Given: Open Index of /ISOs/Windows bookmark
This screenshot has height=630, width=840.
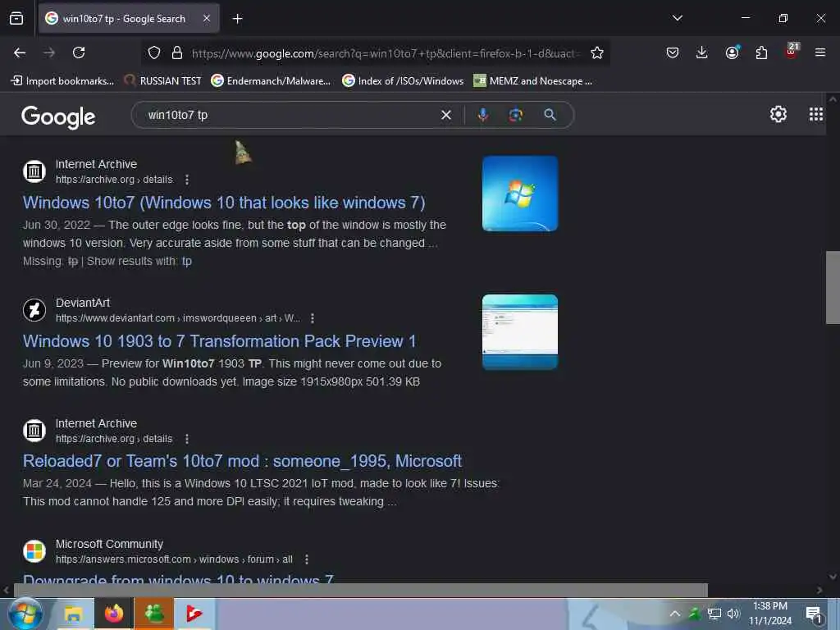Looking at the screenshot, I should pyautogui.click(x=403, y=81).
